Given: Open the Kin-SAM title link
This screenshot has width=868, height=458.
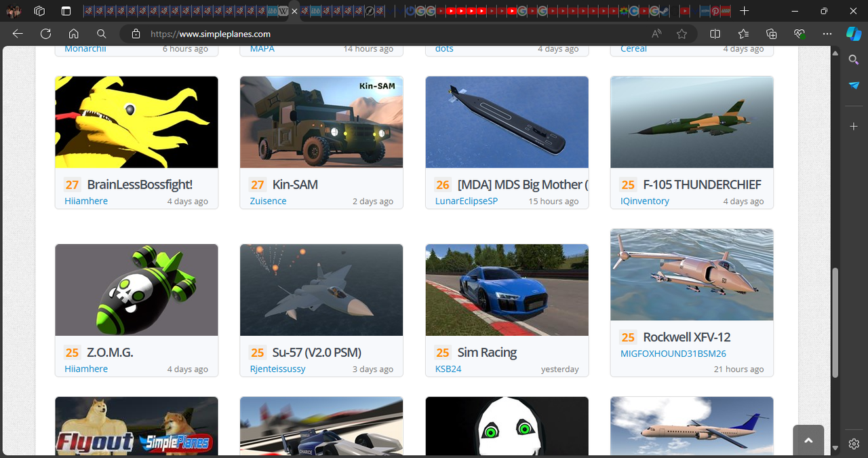Looking at the screenshot, I should tap(295, 185).
